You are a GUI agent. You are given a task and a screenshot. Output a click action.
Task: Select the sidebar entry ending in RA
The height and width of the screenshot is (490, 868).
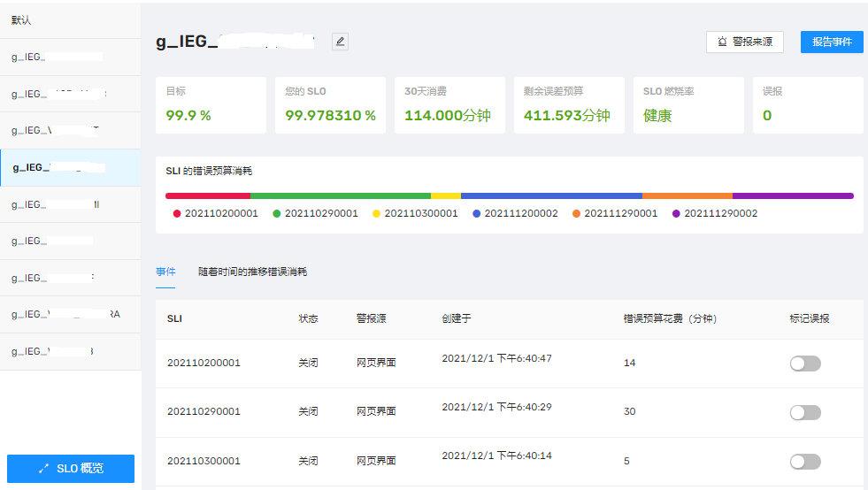tap(70, 315)
